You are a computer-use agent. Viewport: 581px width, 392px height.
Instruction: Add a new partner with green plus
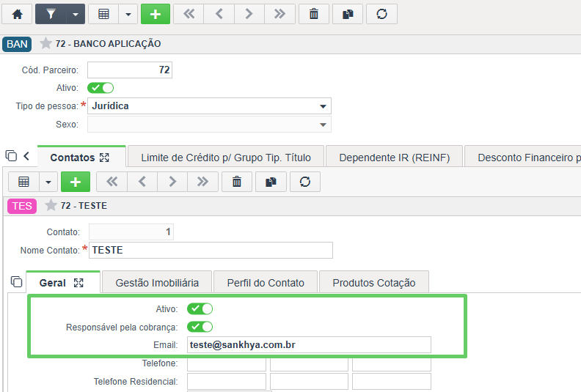tap(156, 14)
